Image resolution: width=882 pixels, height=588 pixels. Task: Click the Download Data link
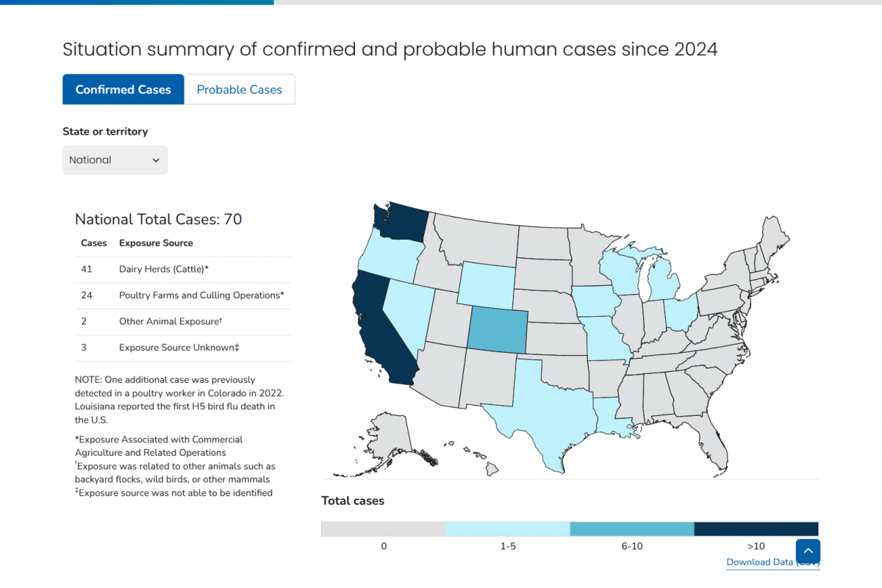coord(759,562)
